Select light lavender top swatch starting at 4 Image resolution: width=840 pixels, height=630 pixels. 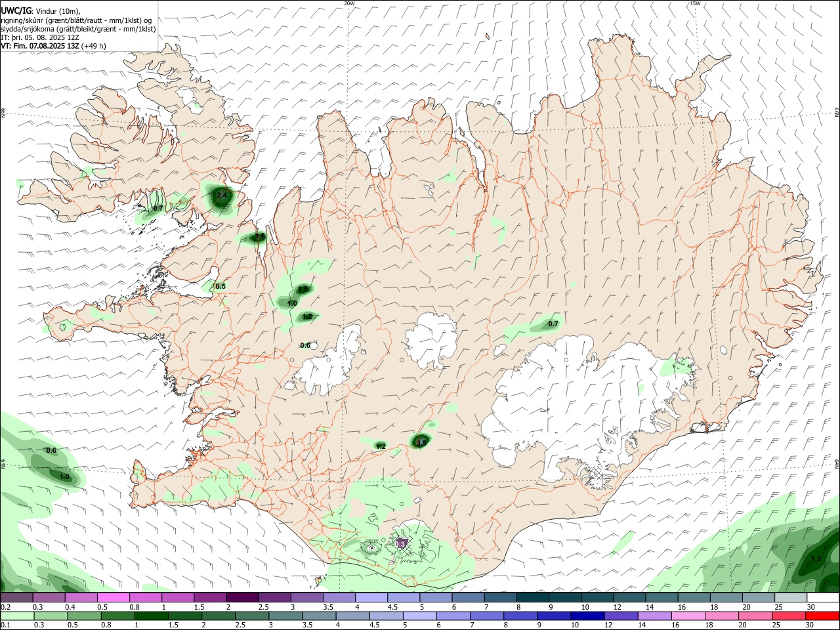[x=371, y=598]
